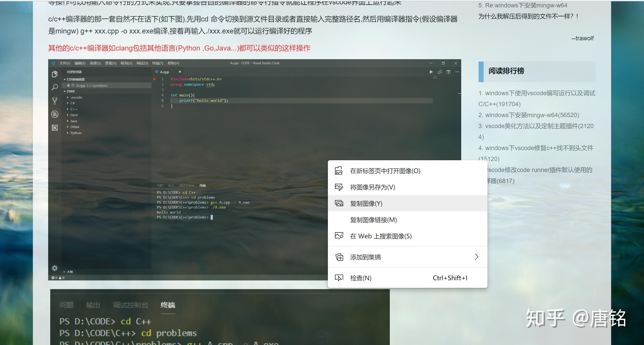
Task: Open the 添加到集锦 submenu arrow
Action: [x=476, y=257]
